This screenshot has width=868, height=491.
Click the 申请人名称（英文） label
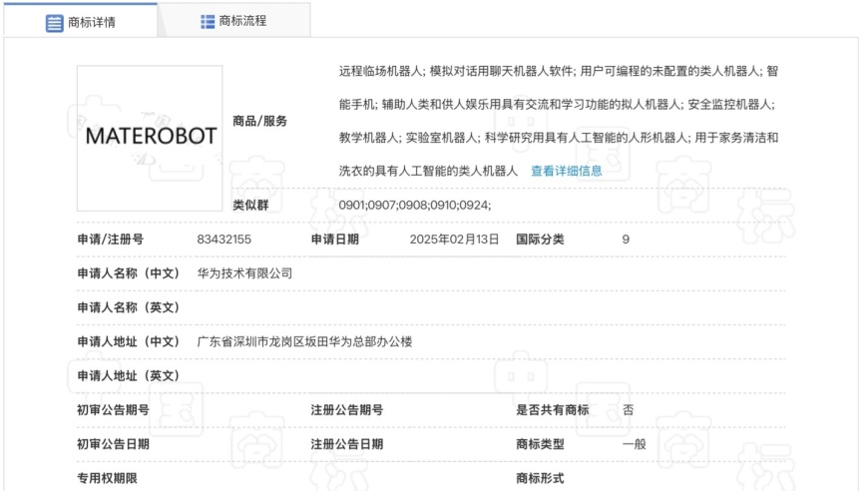(129, 307)
